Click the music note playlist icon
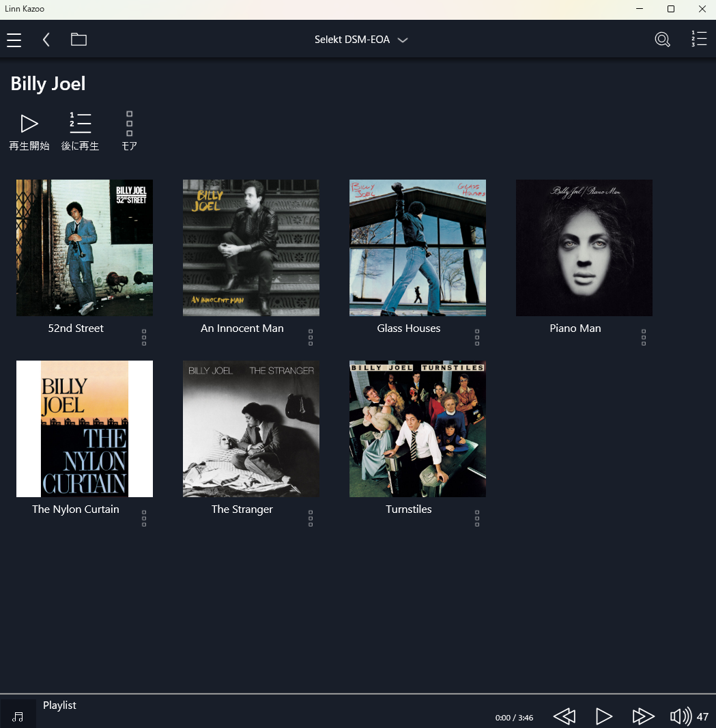Screen dimensions: 716x728 [x=18, y=717]
